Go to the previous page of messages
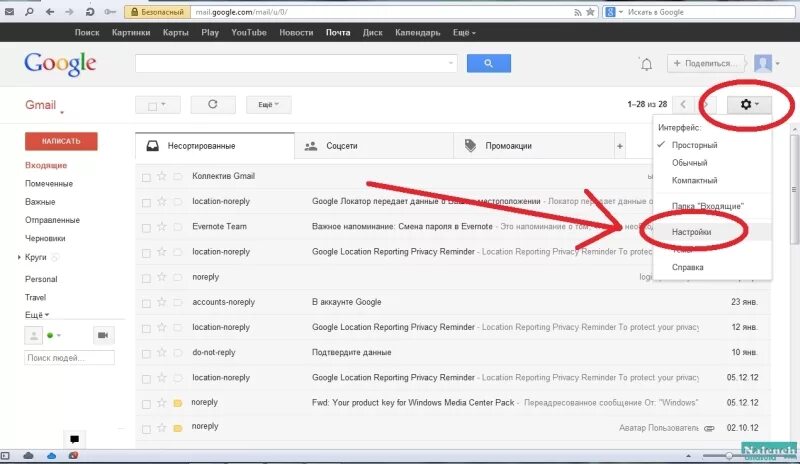Screen dimensions: 800x464 pos(683,105)
